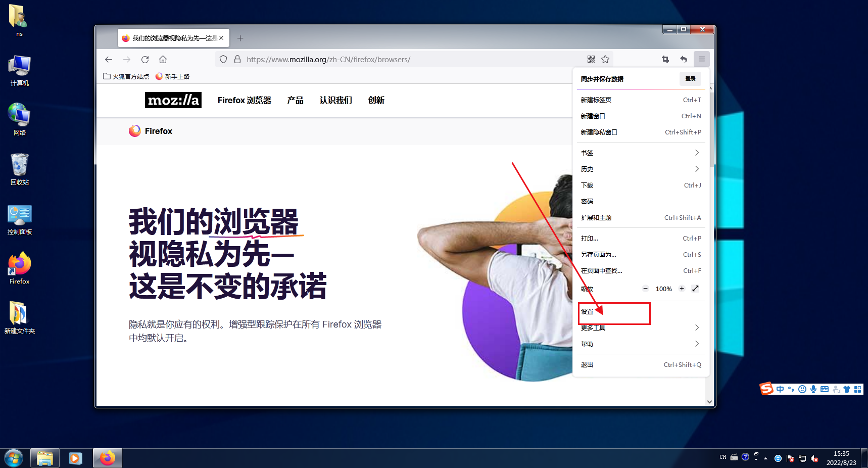Click the undo close tab arrow icon

[x=684, y=59]
